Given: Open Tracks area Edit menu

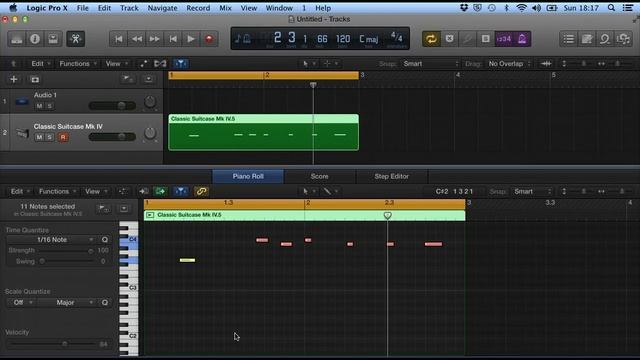Looking at the screenshot, I should (40, 64).
